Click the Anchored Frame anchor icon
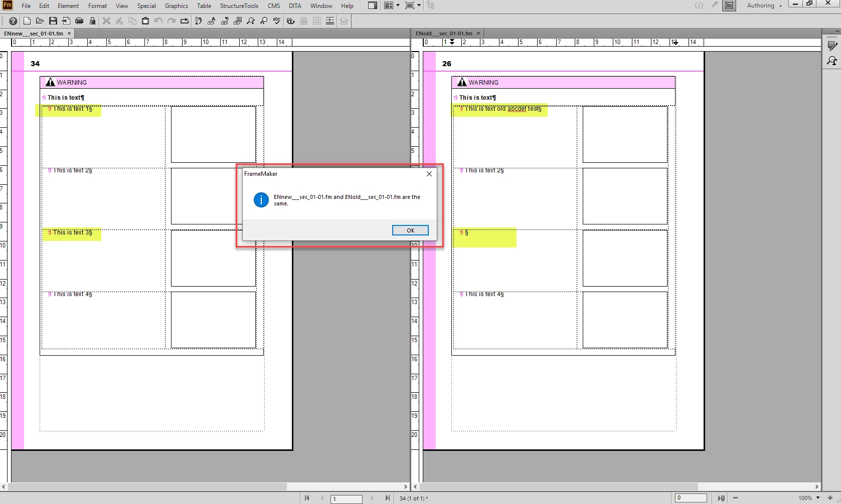Screen dimensions: 841x504 (290, 21)
